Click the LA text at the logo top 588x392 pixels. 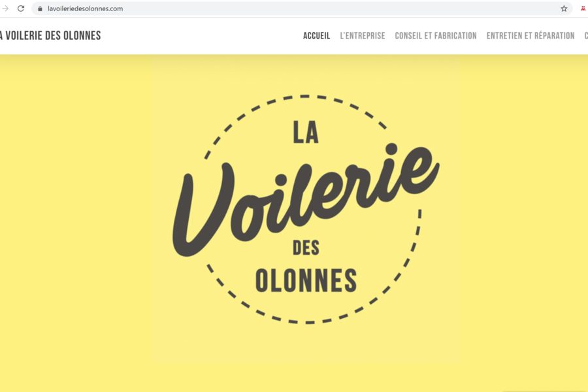pyautogui.click(x=306, y=132)
